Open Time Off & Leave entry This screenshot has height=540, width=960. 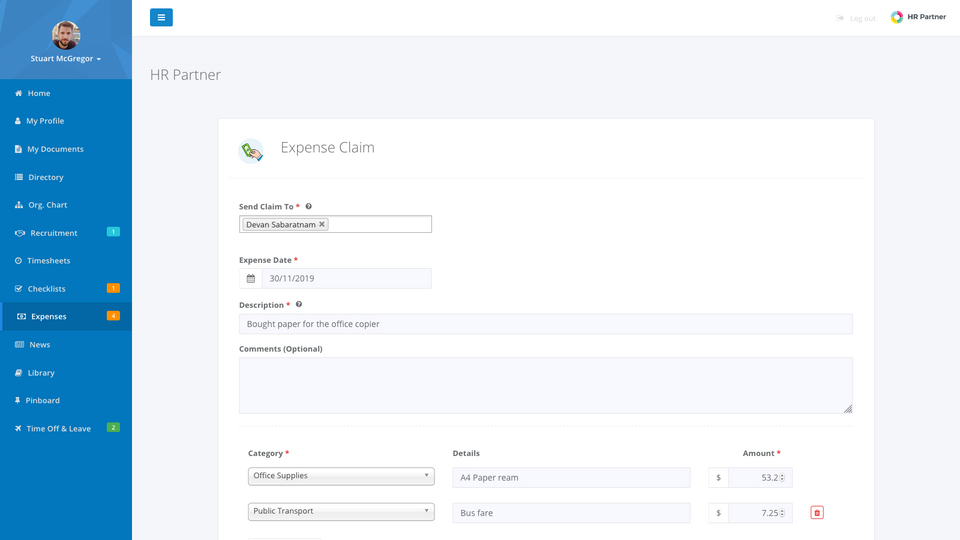tap(66, 428)
